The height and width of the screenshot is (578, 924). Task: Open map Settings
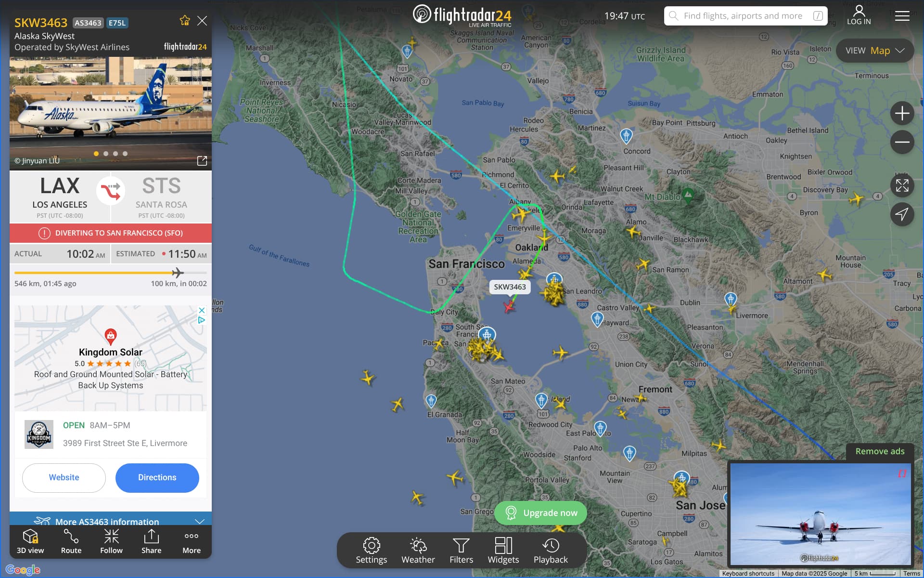(x=371, y=551)
